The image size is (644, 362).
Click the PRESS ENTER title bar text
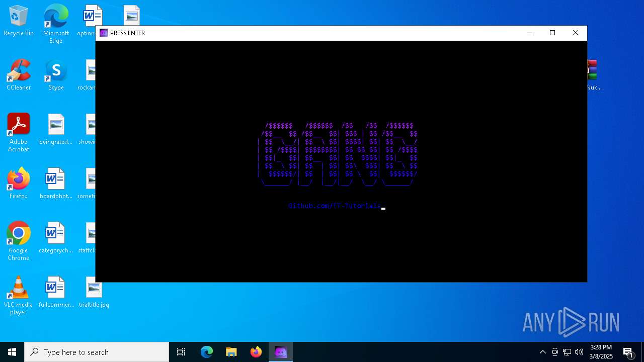(127, 33)
